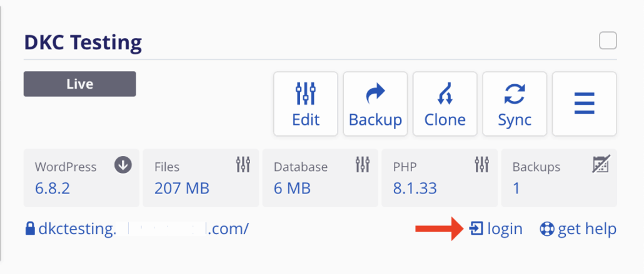Screen dimensions: 644x274
Task: Click the Files size 207 MB
Action: point(182,188)
